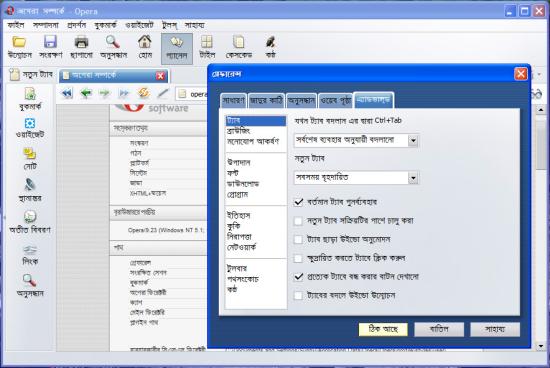
Task: Open the Edit (সম্পাদনা) menu
Action: point(46,25)
